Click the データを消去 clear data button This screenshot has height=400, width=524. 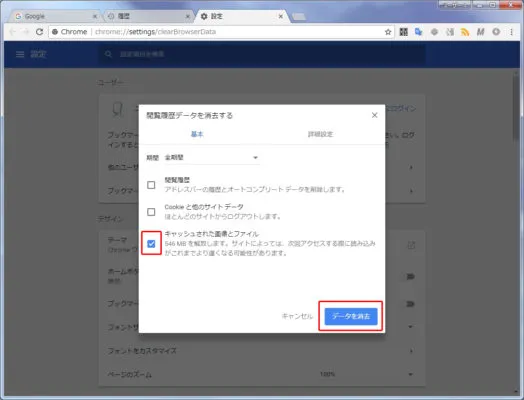pos(351,316)
